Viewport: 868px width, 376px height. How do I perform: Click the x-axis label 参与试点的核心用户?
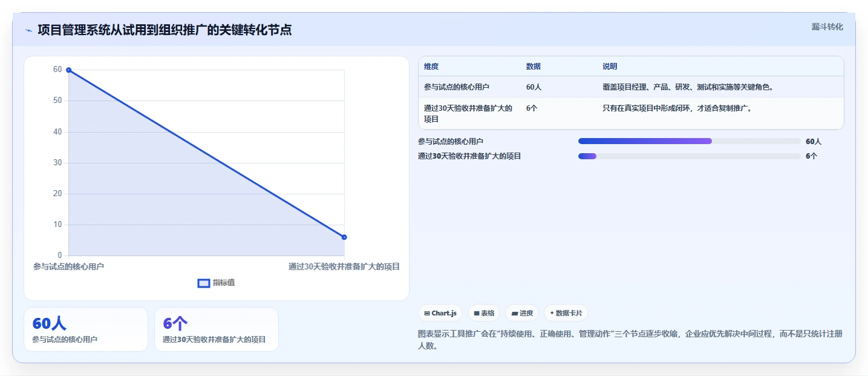pos(69,266)
